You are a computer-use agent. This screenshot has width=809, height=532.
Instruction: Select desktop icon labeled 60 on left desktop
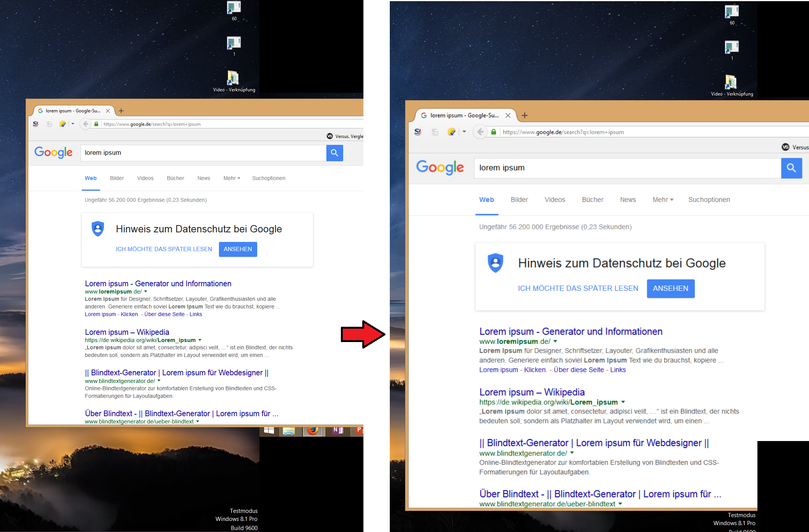pos(234,11)
